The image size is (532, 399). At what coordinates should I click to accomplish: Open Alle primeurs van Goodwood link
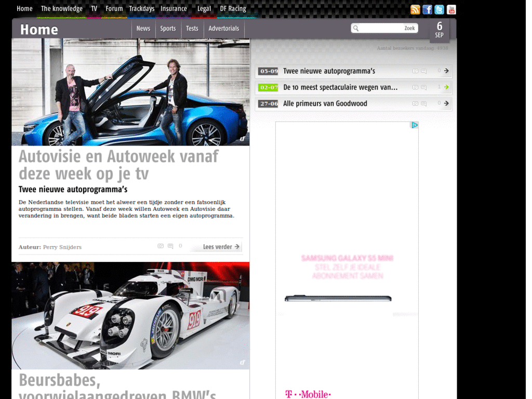tap(325, 103)
